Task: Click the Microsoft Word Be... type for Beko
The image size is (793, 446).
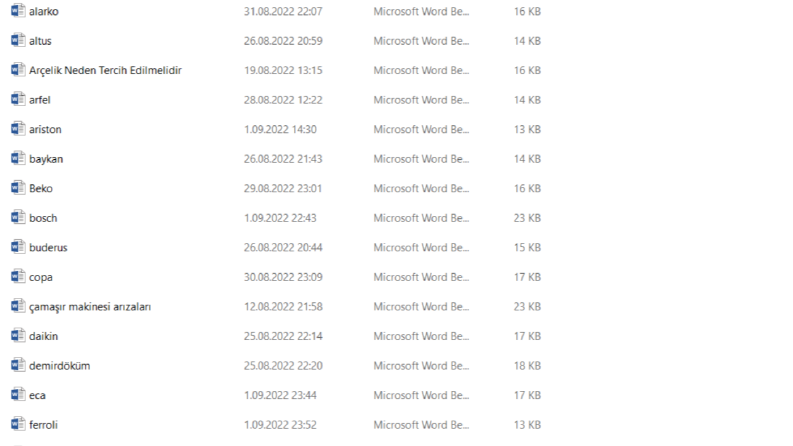Action: (x=421, y=188)
